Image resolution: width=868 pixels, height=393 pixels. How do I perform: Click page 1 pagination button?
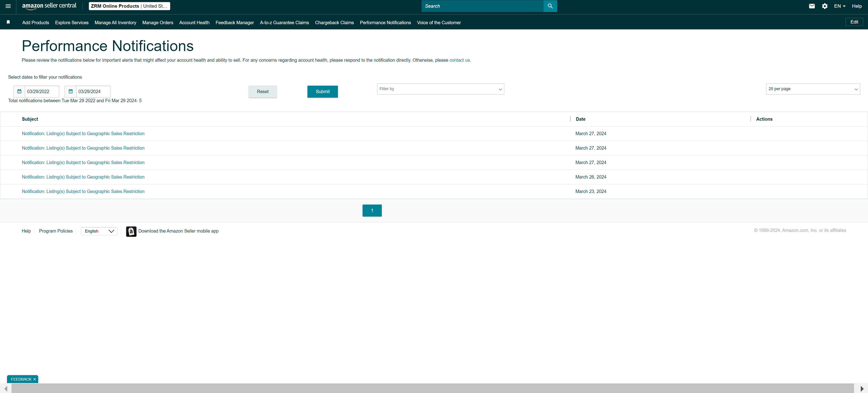[x=372, y=210]
